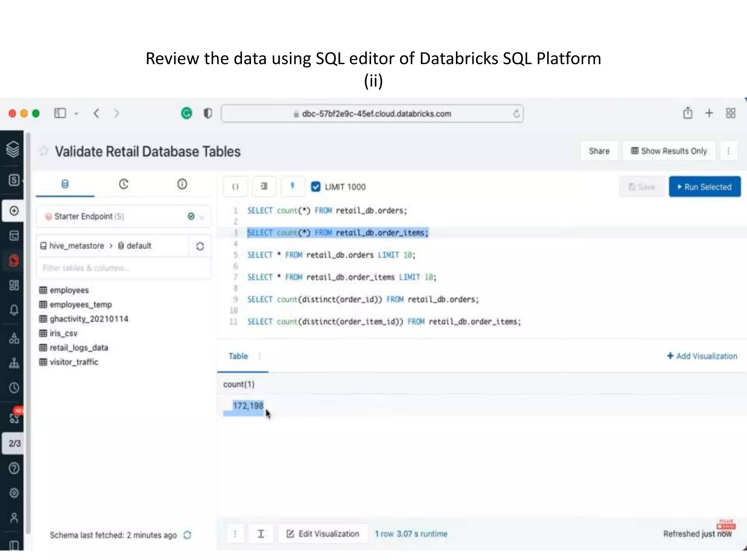Click Edit Visualization button
The height and width of the screenshot is (560, 747).
323,534
